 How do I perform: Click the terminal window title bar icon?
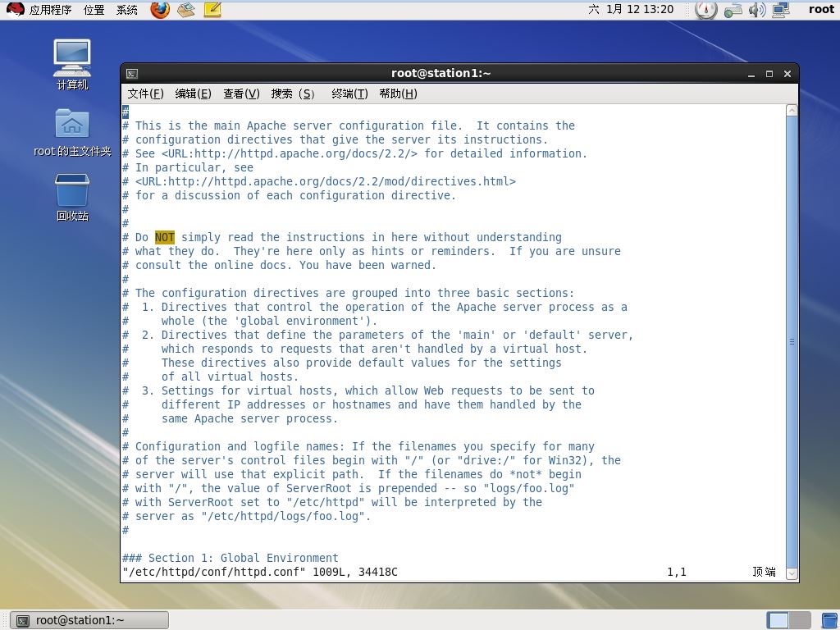132,74
